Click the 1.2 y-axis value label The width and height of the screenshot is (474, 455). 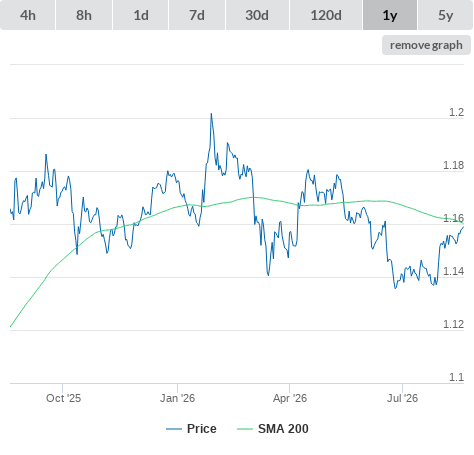pyautogui.click(x=456, y=112)
